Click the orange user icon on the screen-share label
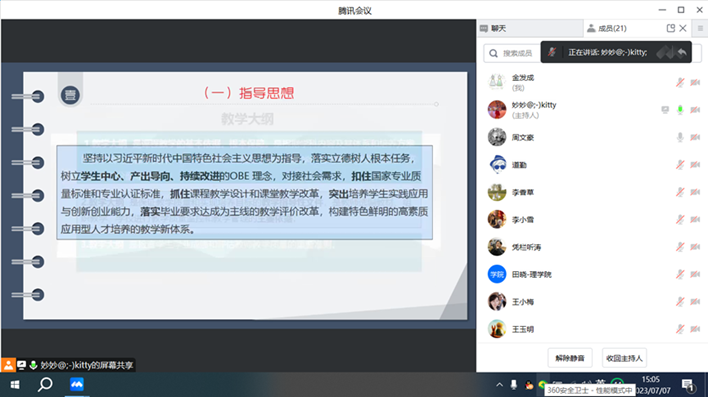 click(x=8, y=365)
